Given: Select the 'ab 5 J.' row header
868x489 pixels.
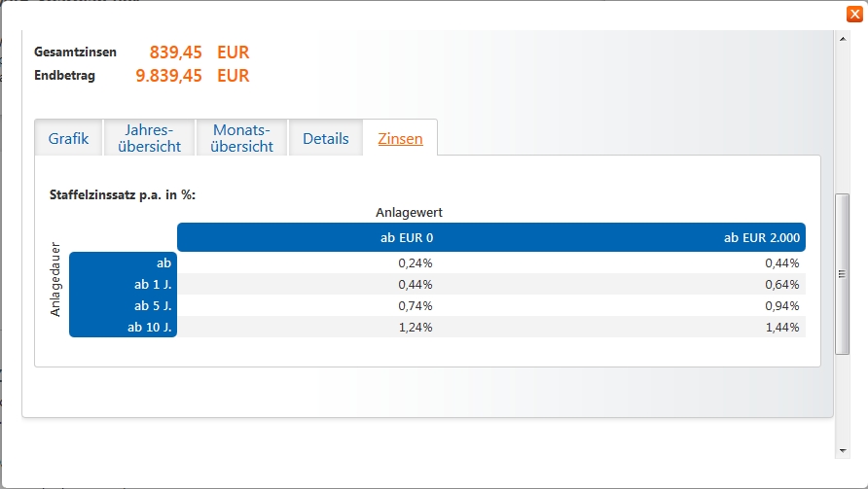Looking at the screenshot, I should [x=154, y=305].
